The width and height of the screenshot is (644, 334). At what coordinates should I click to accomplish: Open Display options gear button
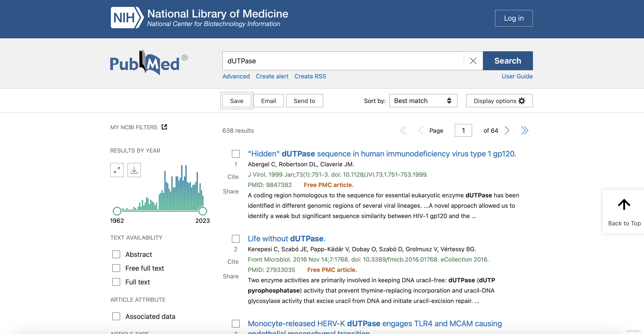[x=499, y=101]
